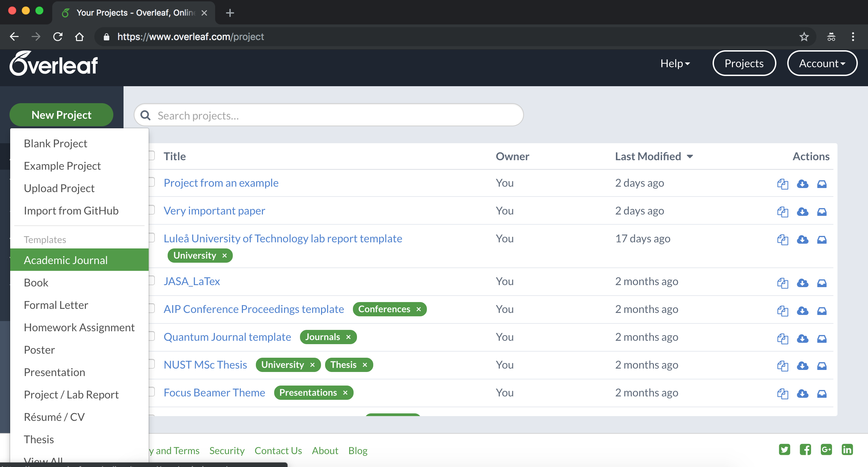This screenshot has width=868, height=467.
Task: Click the copy icon for AIP Conference Proceedings template
Action: pyautogui.click(x=782, y=310)
